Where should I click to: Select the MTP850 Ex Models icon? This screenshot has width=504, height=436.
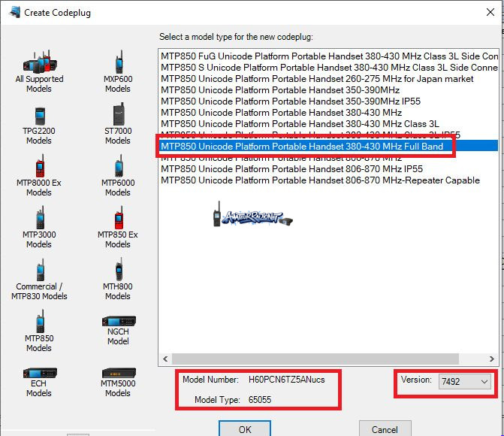click(118, 228)
